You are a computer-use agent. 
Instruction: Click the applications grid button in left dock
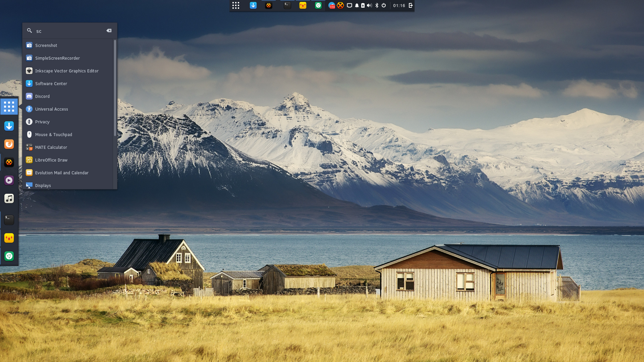click(9, 107)
